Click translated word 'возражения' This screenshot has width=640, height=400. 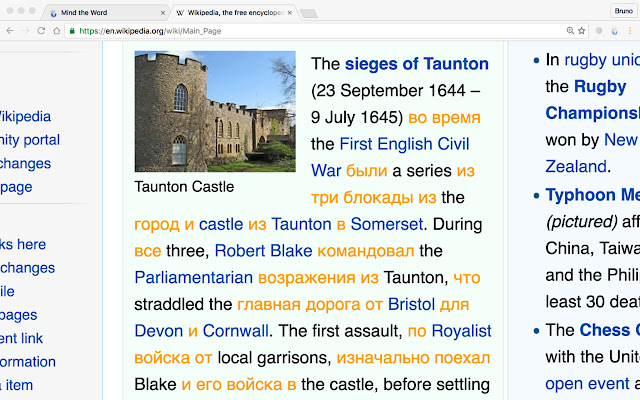[x=307, y=278]
